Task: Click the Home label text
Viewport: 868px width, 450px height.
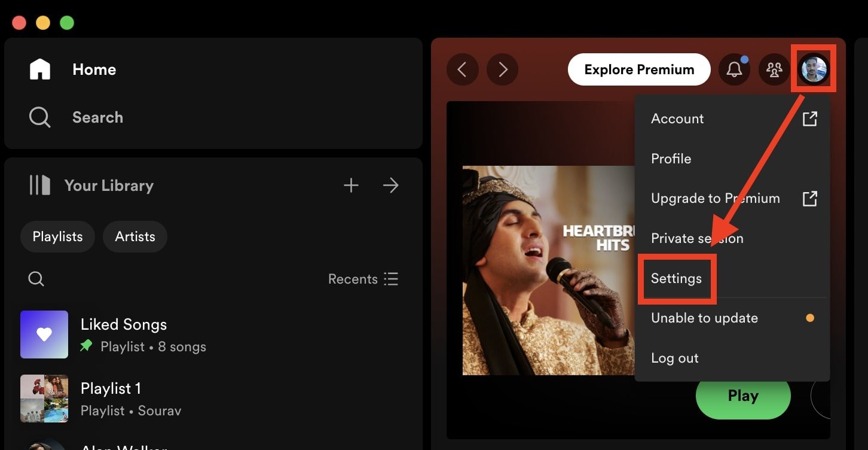Action: pos(94,69)
